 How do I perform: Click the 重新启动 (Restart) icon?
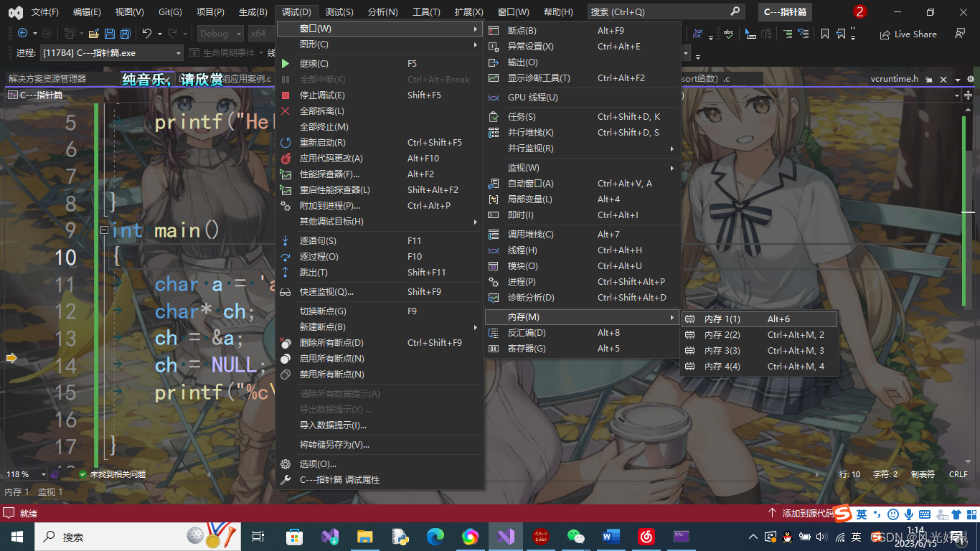(x=286, y=143)
